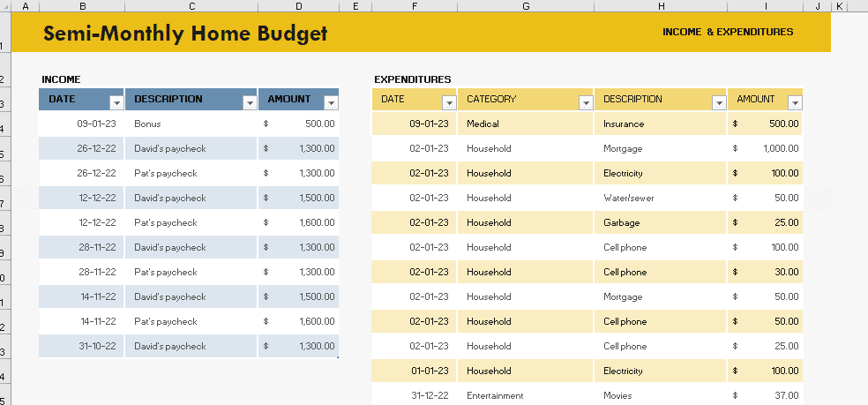Select column H header
Viewport: 868px width, 405px height.
[661, 6]
